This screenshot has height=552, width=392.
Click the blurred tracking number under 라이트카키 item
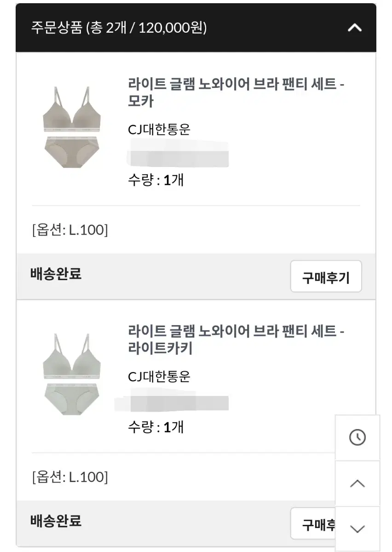172,401
